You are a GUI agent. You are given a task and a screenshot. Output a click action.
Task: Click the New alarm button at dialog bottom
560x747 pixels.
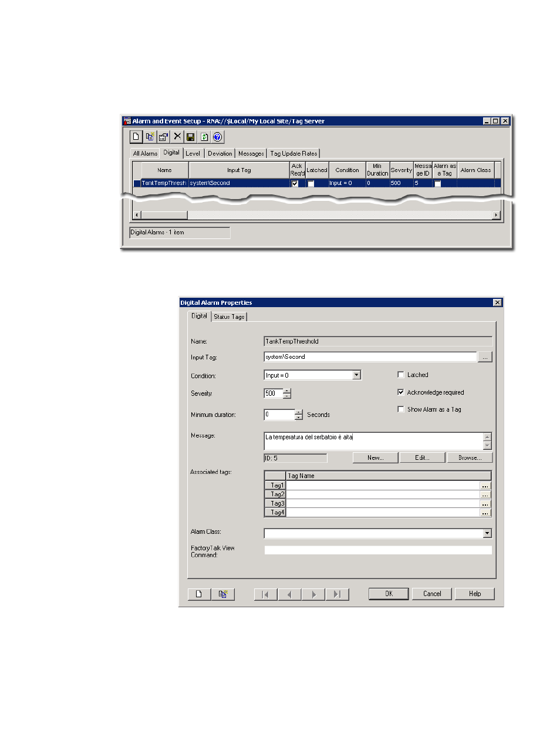(x=199, y=594)
